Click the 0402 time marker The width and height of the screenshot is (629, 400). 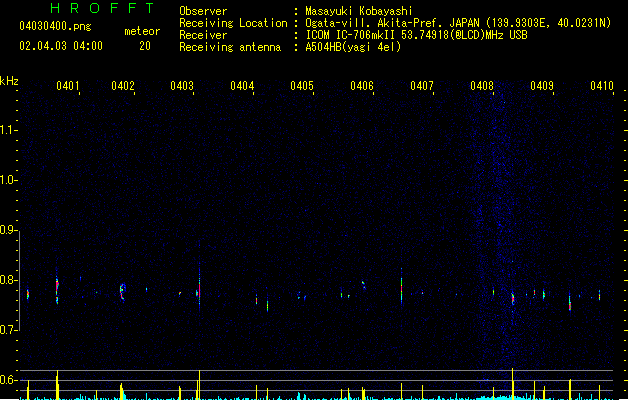click(123, 86)
